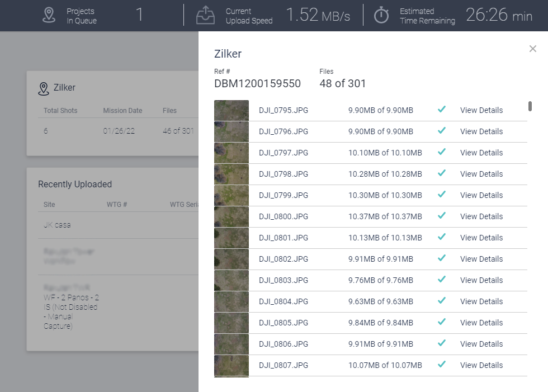Open View Details for DJI_0800.JPG
The image size is (548, 392).
coord(481,216)
